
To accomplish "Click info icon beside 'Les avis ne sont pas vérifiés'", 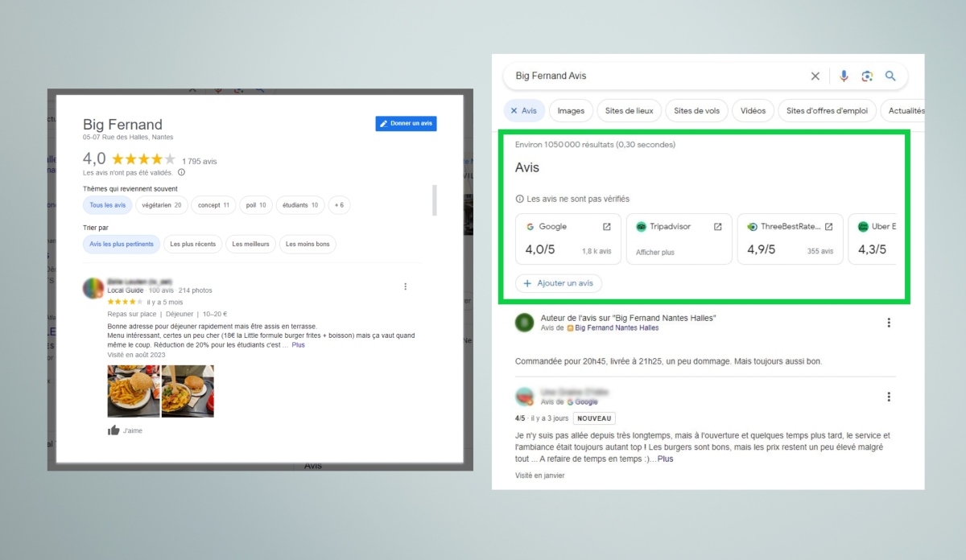I will [x=519, y=199].
